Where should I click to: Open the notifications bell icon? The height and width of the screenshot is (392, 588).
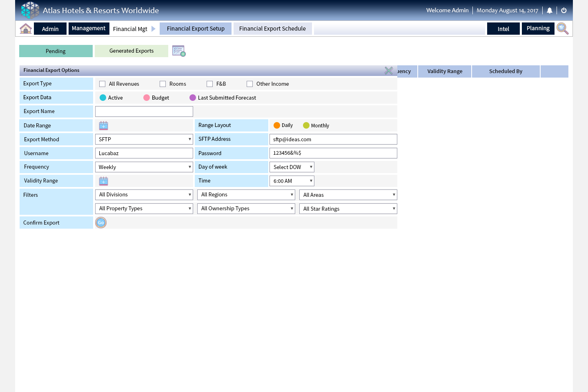click(550, 11)
